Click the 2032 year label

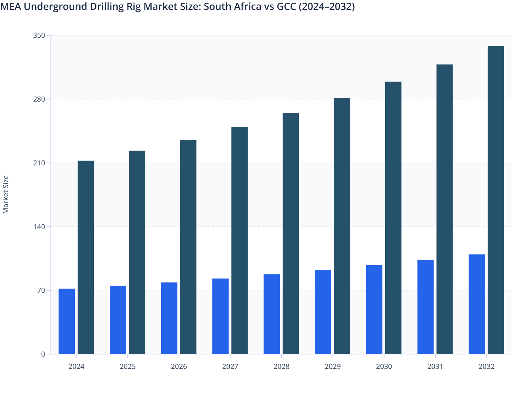(x=486, y=367)
